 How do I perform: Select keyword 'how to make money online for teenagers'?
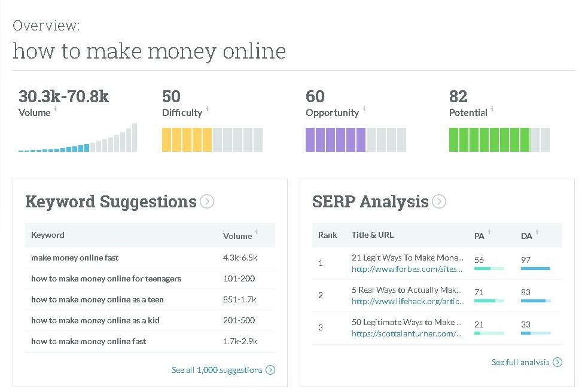click(x=106, y=278)
